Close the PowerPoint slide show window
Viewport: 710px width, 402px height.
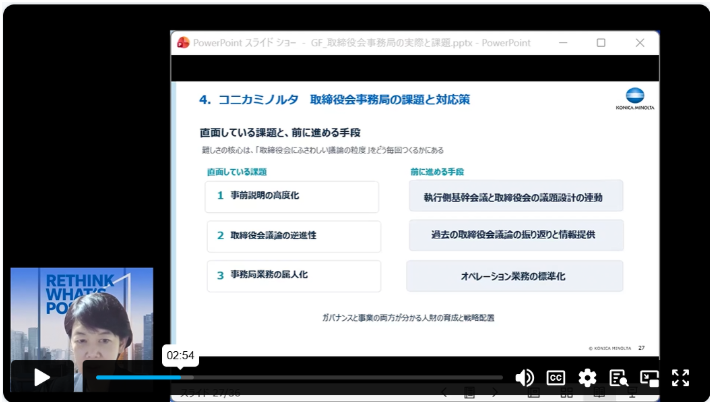(640, 43)
